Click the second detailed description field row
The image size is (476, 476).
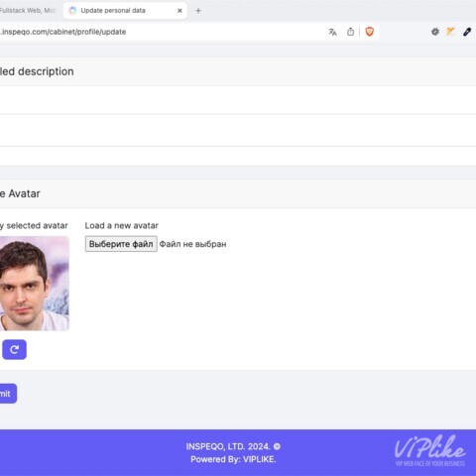[238, 131]
